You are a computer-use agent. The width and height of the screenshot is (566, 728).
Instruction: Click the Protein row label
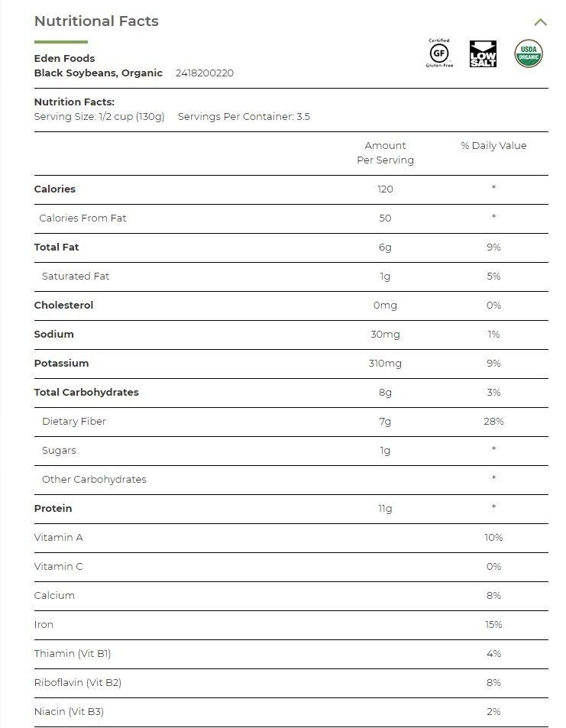coord(53,509)
